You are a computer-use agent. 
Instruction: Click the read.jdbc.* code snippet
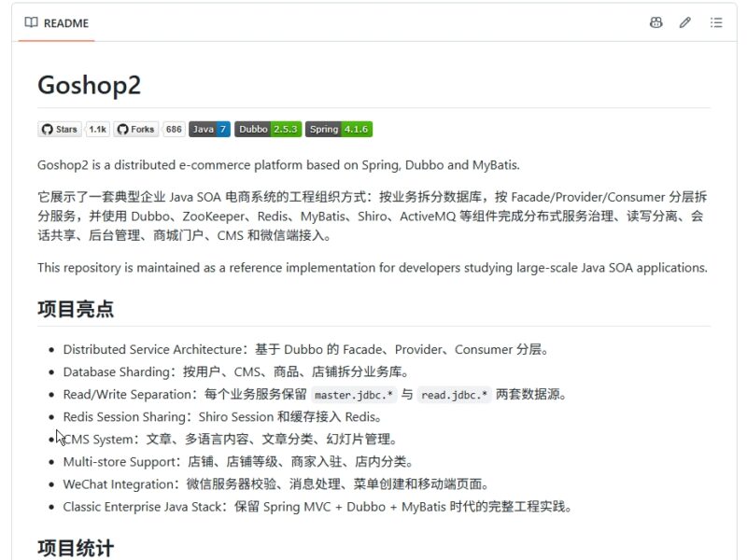[x=454, y=395]
